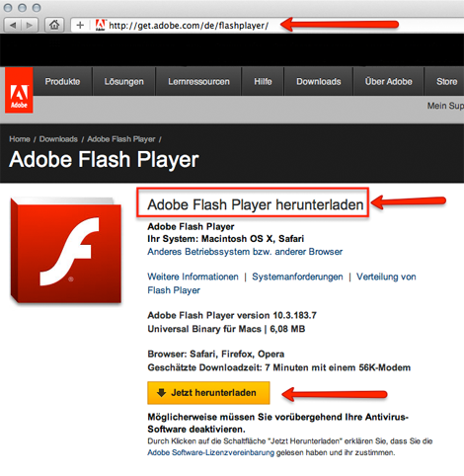Click the yellow Jetzt herunterladen button
This screenshot has height=476, width=464.
[x=208, y=393]
